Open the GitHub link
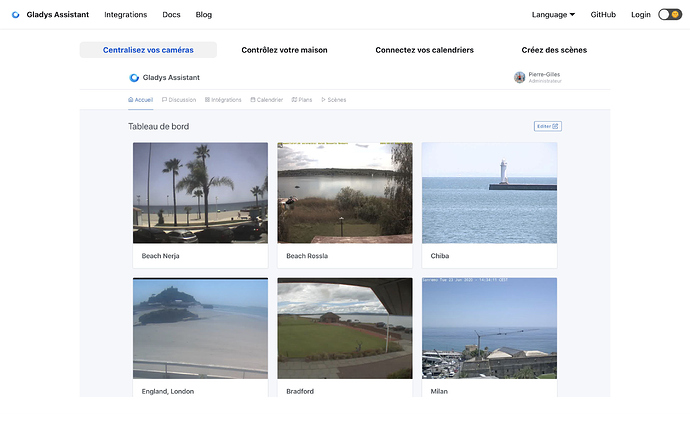This screenshot has height=431, width=690. tap(603, 15)
